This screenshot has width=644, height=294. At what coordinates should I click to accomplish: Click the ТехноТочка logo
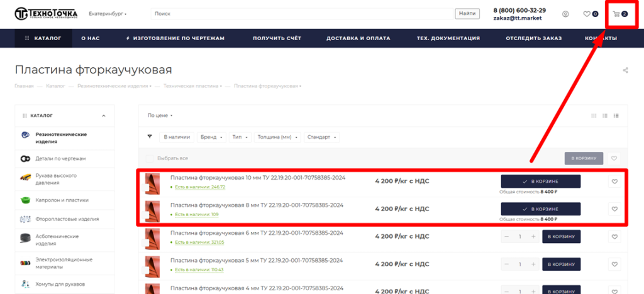(47, 14)
